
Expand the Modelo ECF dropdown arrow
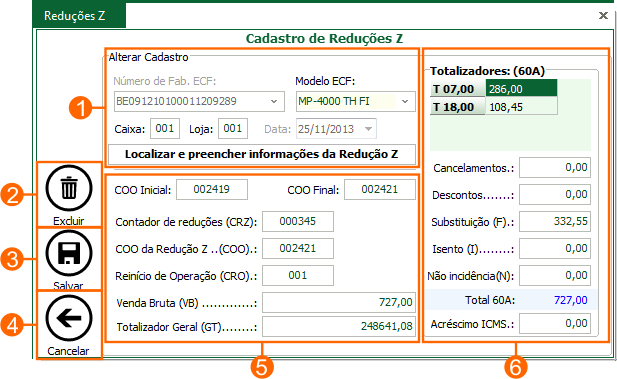405,102
